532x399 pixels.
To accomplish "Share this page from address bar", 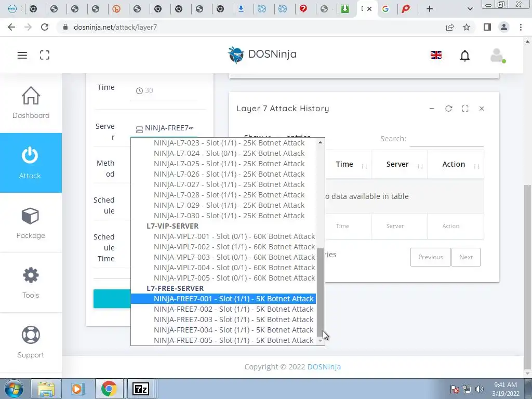I will 450,27.
